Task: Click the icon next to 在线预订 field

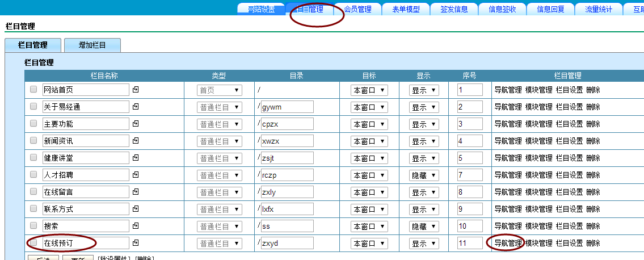Action: pos(136,243)
